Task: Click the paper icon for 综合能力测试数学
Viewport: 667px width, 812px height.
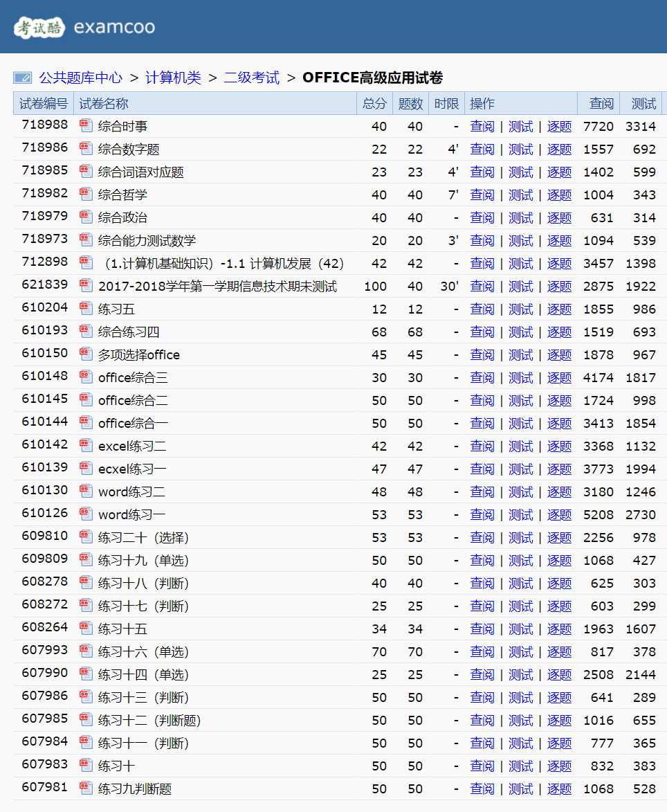Action: (86, 240)
